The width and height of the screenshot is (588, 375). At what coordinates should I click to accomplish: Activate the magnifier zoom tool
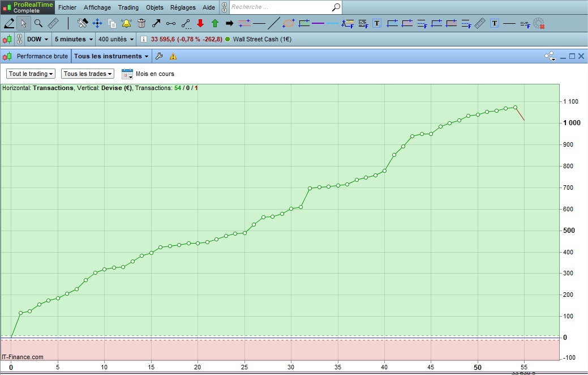(38, 23)
